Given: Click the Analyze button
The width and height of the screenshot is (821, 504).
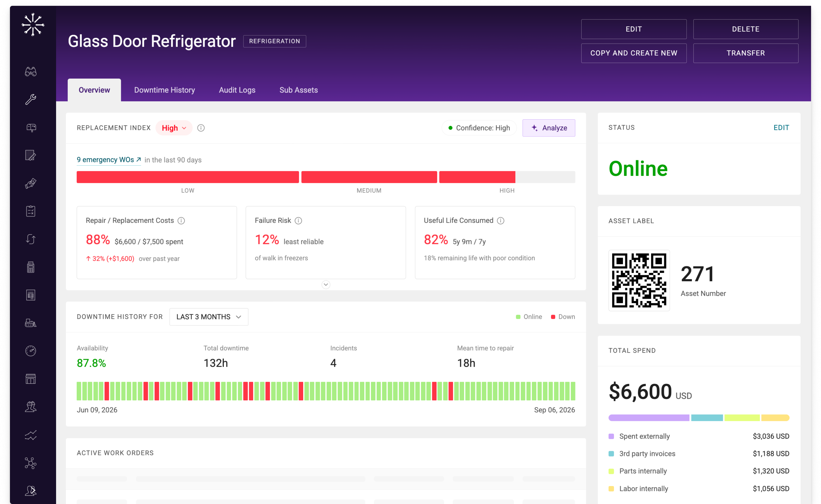Looking at the screenshot, I should click(x=549, y=128).
